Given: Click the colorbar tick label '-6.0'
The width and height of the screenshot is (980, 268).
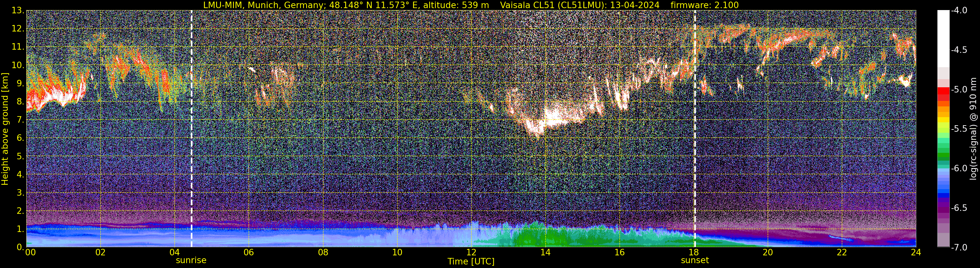Looking at the screenshot, I should 959,168.
